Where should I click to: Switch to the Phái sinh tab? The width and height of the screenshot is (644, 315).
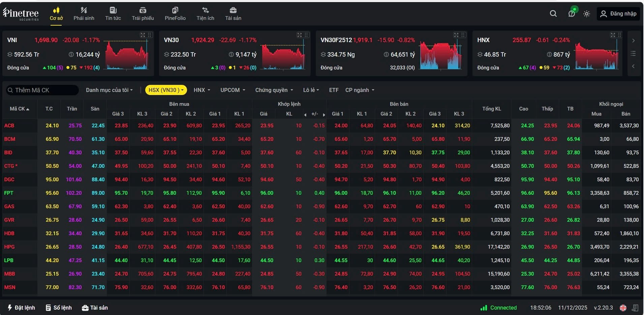(x=84, y=14)
